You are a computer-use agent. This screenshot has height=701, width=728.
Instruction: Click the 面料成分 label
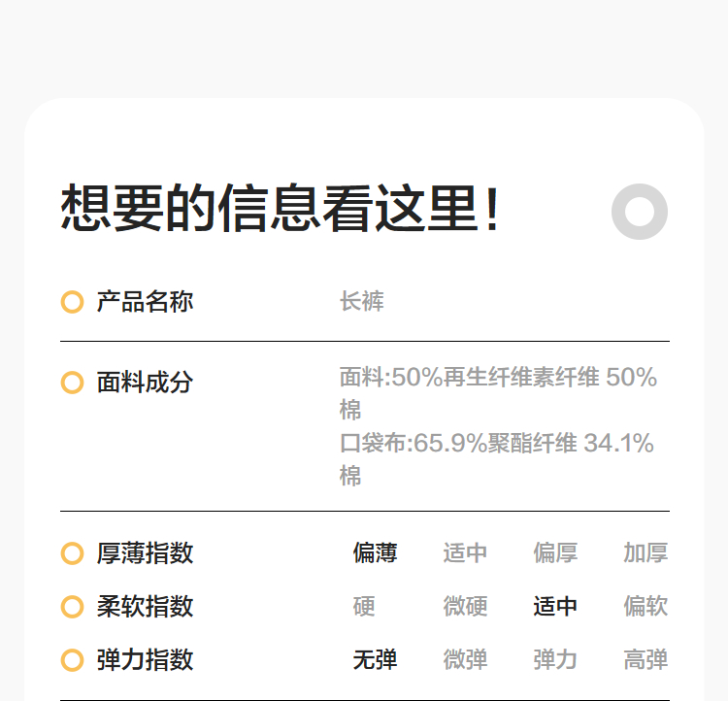tap(145, 383)
